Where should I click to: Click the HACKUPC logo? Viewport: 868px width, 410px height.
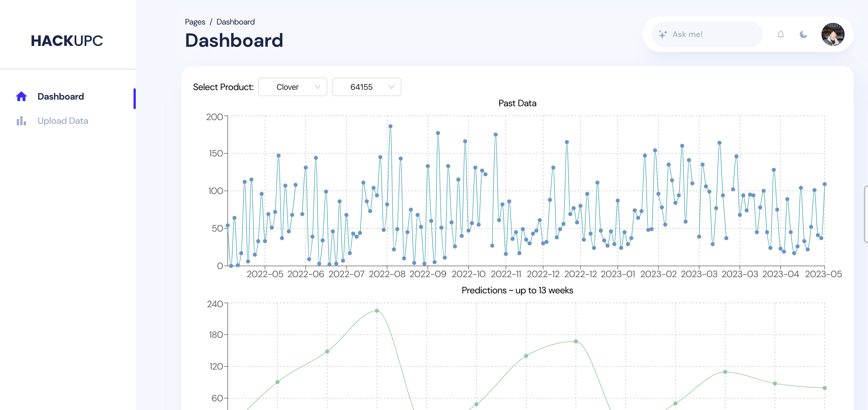(67, 41)
